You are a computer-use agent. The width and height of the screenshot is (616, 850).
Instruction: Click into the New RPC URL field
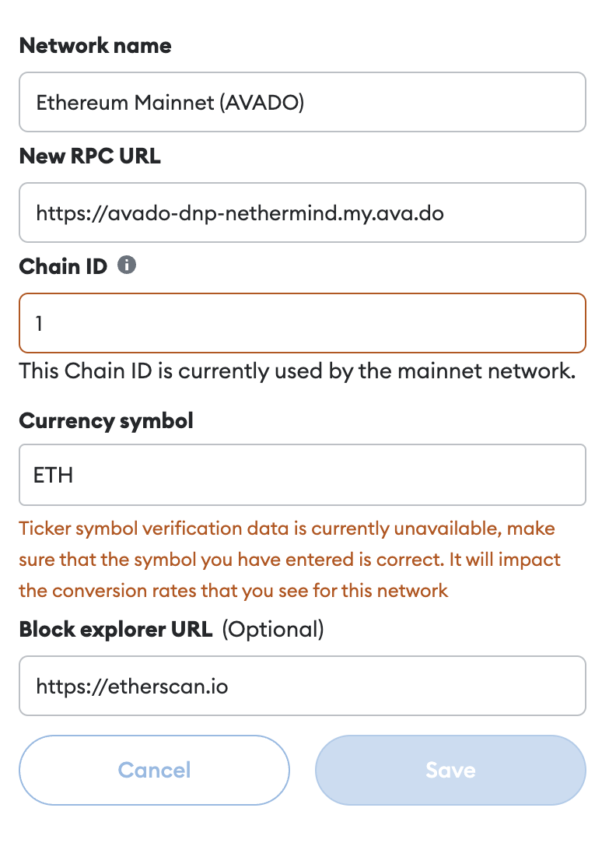point(302,212)
